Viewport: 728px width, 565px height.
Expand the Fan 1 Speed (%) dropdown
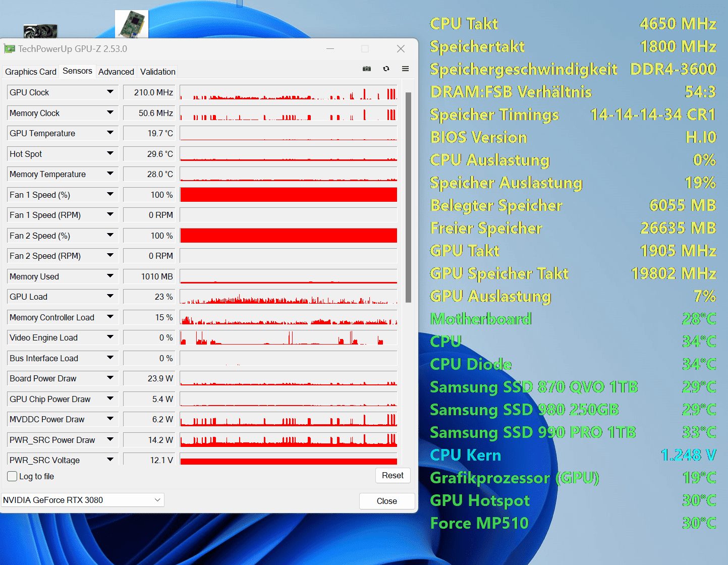(110, 194)
